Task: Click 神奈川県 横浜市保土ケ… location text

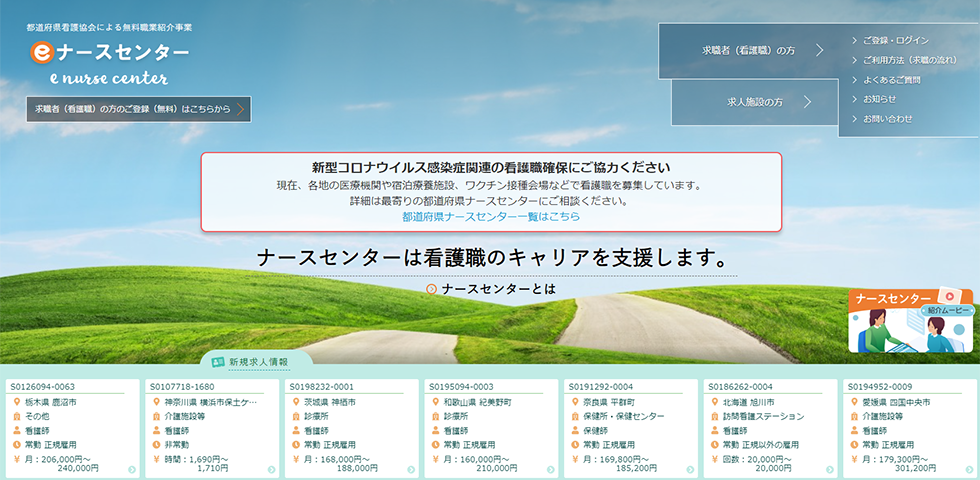Action: pyautogui.click(x=210, y=402)
